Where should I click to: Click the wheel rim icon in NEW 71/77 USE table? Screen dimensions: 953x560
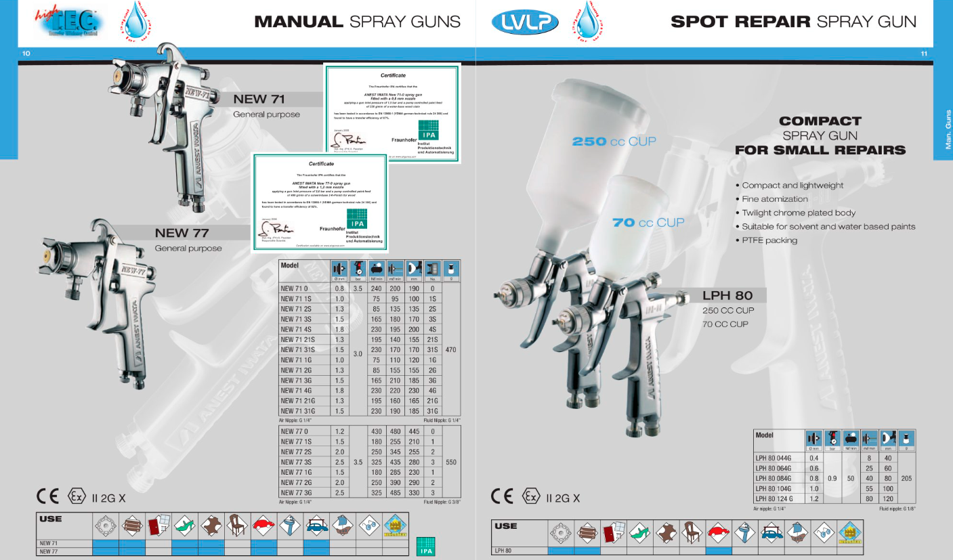tap(105, 525)
